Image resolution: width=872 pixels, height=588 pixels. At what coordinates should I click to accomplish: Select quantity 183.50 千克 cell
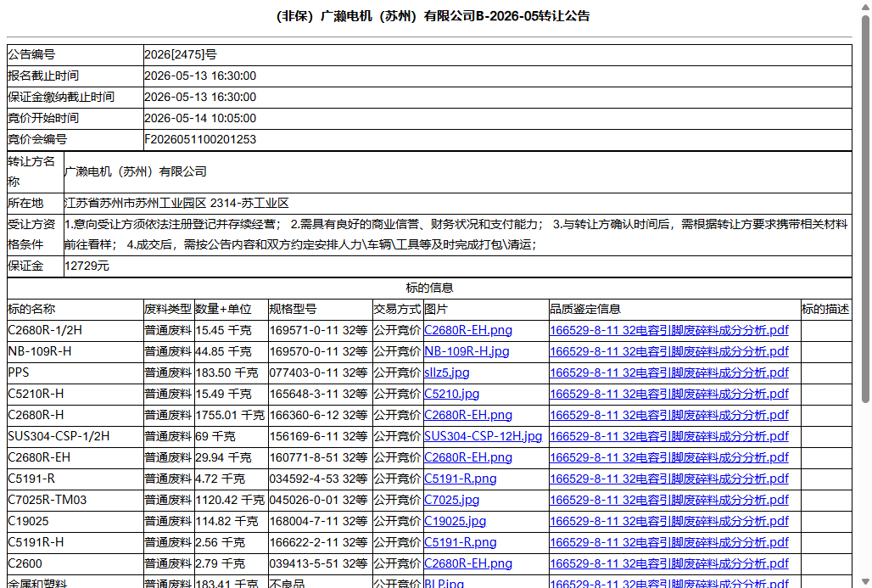pos(231,372)
